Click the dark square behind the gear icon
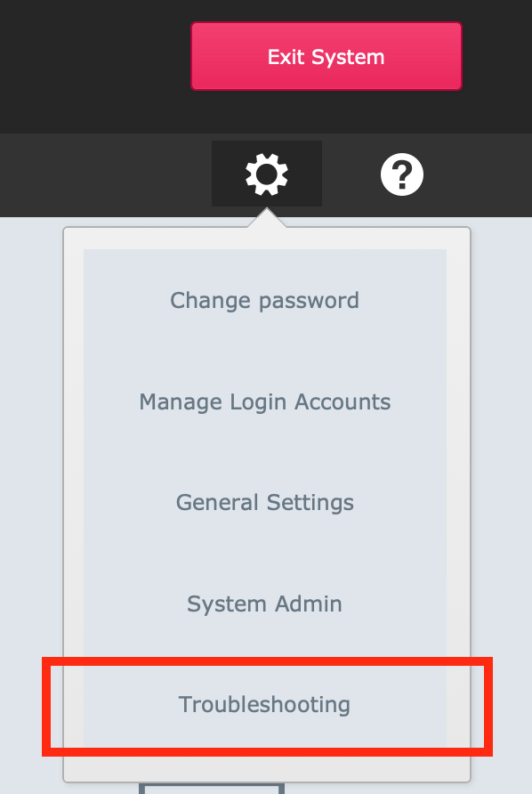 pyautogui.click(x=267, y=174)
